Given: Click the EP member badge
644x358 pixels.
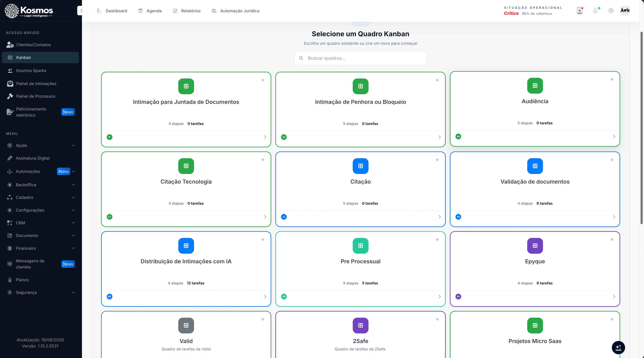Looking at the screenshot, I should pyautogui.click(x=458, y=297).
